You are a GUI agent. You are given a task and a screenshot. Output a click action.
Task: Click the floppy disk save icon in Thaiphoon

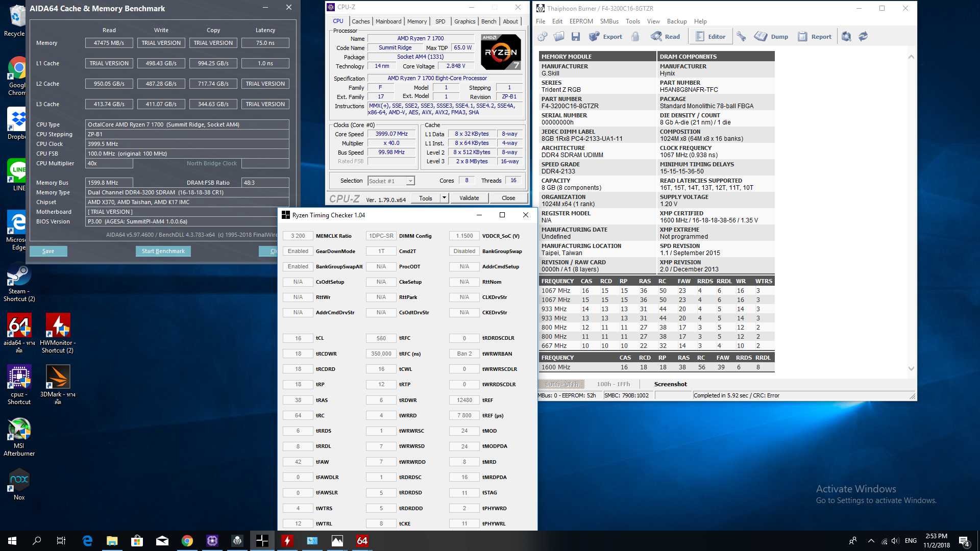pyautogui.click(x=576, y=37)
